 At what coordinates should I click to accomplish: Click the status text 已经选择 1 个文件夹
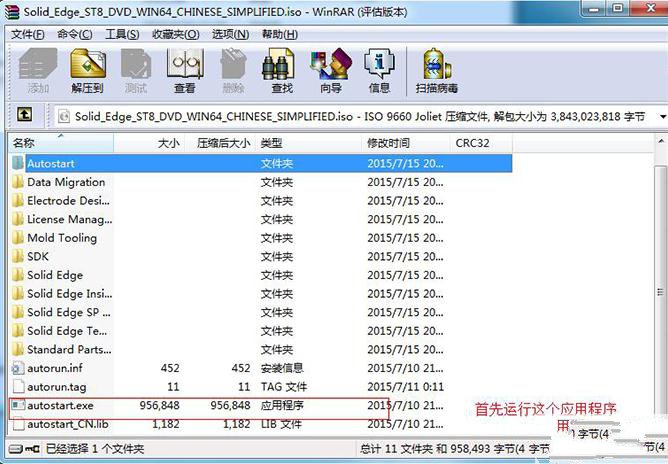coord(95,449)
